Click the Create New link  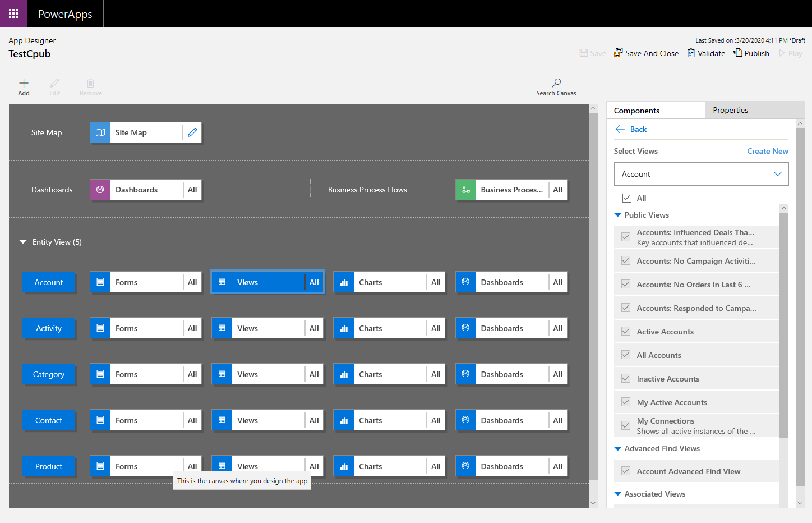pyautogui.click(x=768, y=151)
